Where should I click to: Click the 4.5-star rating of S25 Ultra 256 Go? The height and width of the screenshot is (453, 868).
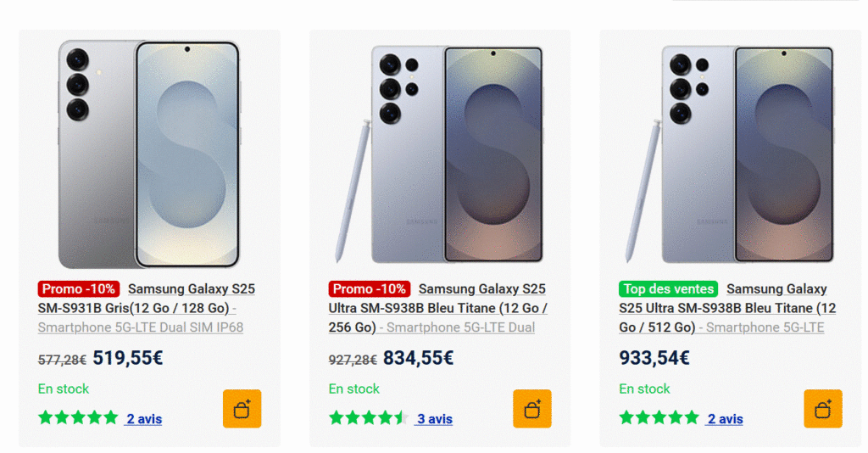tap(369, 417)
